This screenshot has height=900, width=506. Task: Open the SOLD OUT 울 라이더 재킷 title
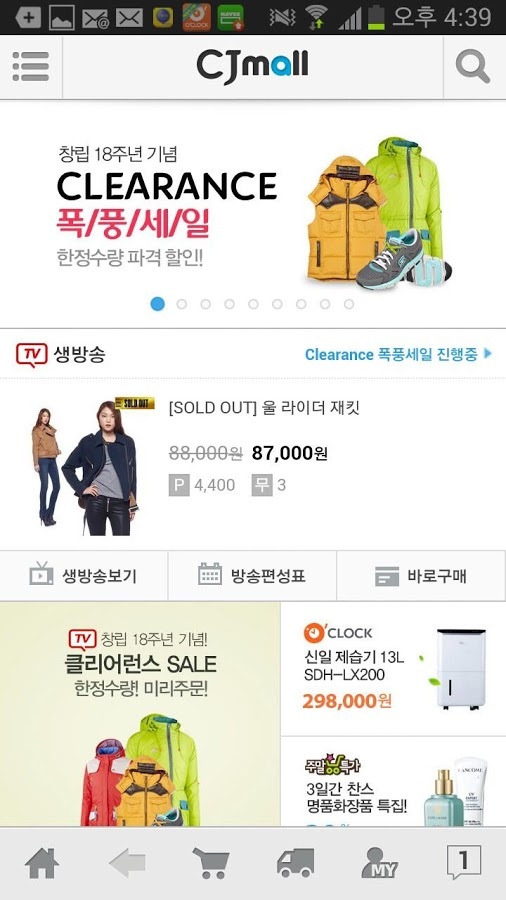tap(264, 409)
